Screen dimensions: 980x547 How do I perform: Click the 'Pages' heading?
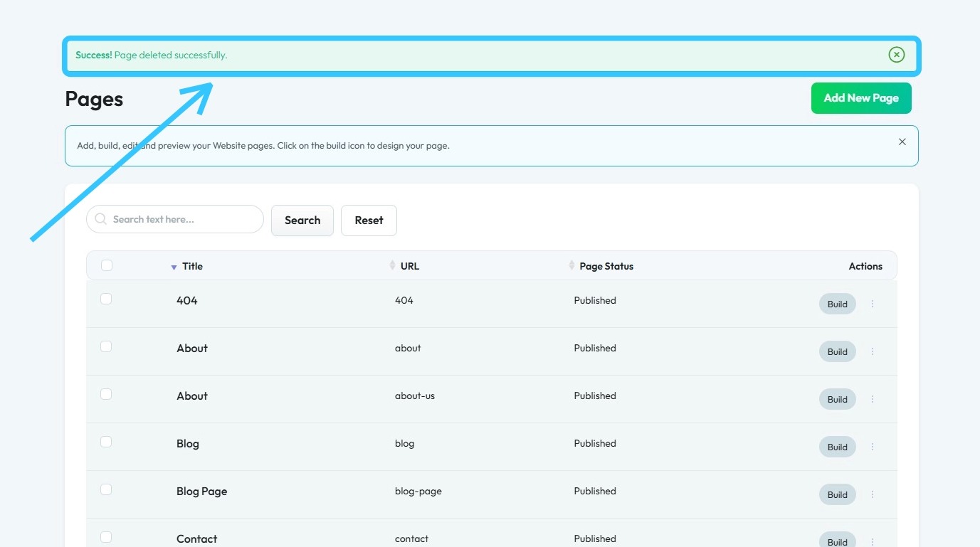(94, 99)
